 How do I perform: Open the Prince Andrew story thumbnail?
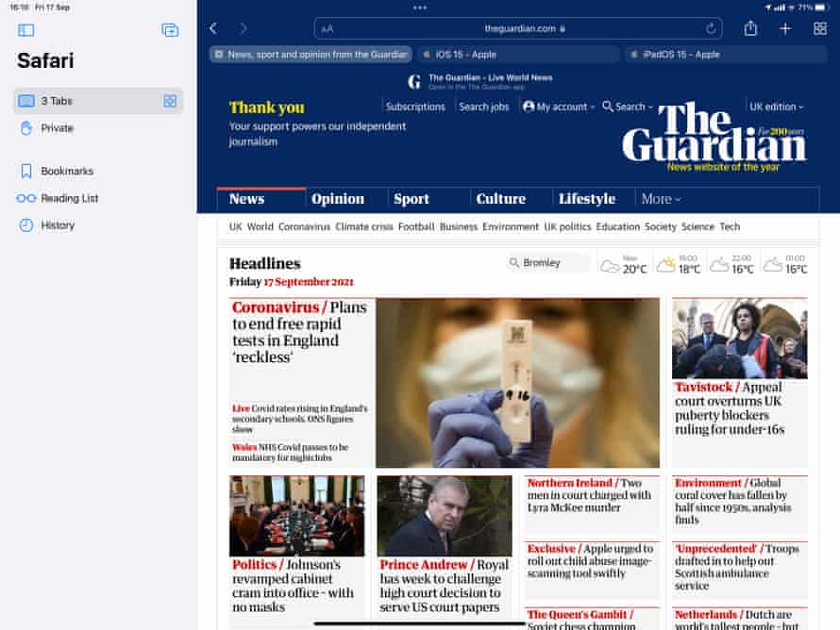pyautogui.click(x=445, y=515)
